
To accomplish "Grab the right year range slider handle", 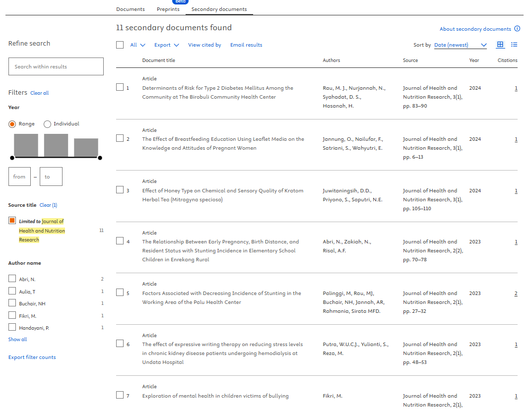I will pyautogui.click(x=100, y=158).
